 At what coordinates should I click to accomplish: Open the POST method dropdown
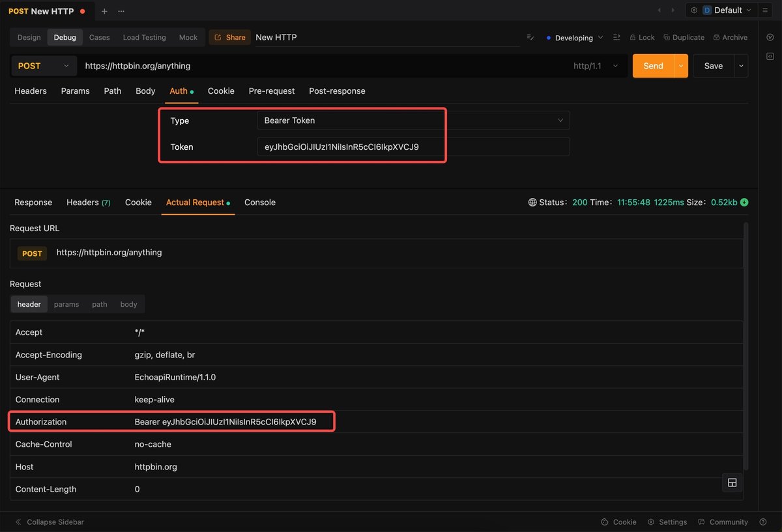coord(42,66)
